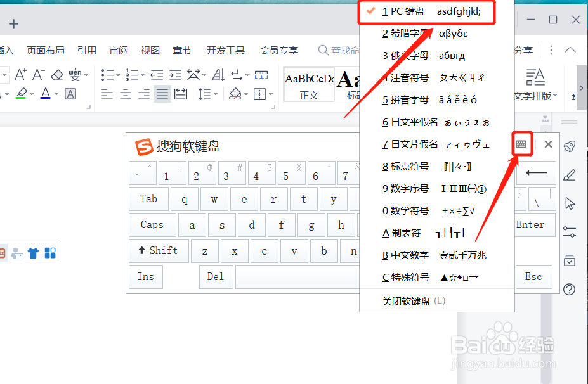Image resolution: width=588 pixels, height=384 pixels.
Task: Click 关闭软键盘 to close the soft keyboard
Action: (406, 302)
